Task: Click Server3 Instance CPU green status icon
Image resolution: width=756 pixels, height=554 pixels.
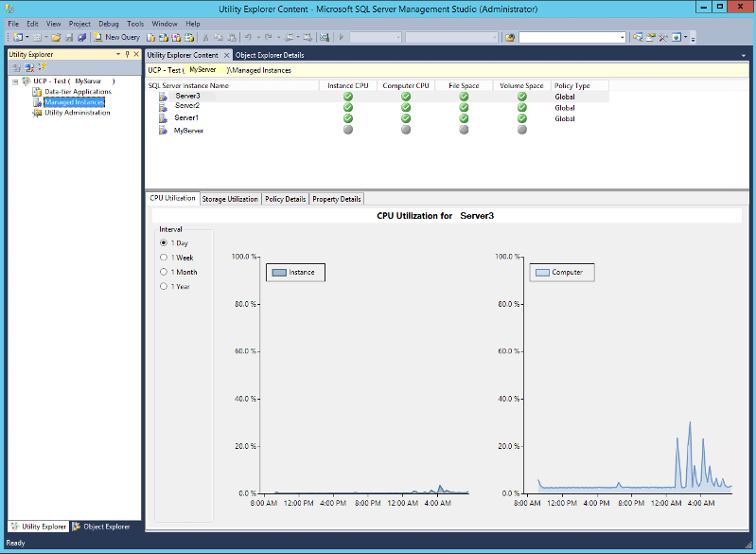Action: [x=347, y=97]
